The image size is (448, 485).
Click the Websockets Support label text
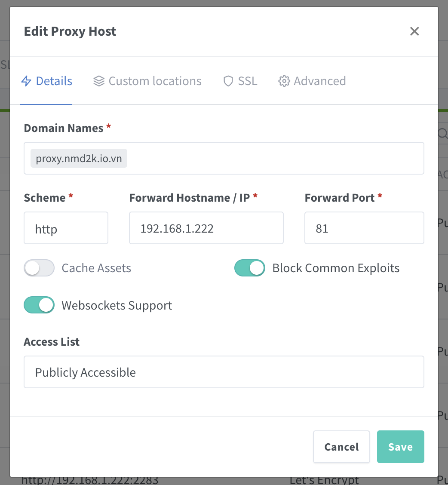coord(117,305)
